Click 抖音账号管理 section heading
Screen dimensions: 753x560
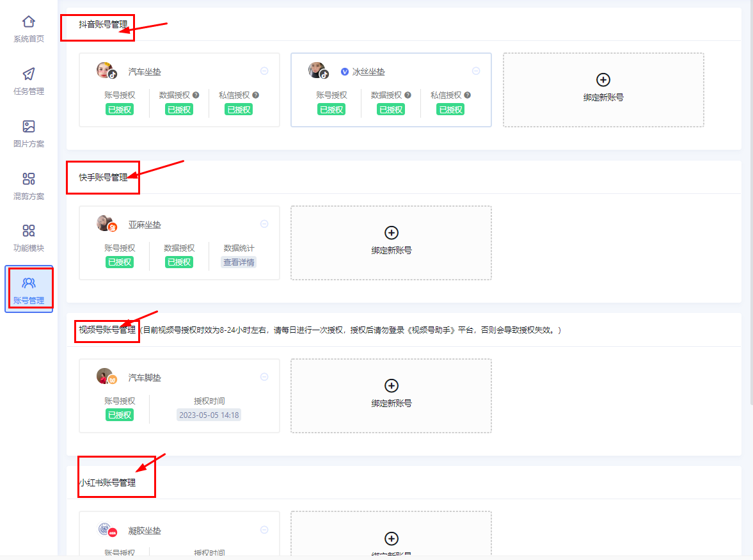pos(103,24)
